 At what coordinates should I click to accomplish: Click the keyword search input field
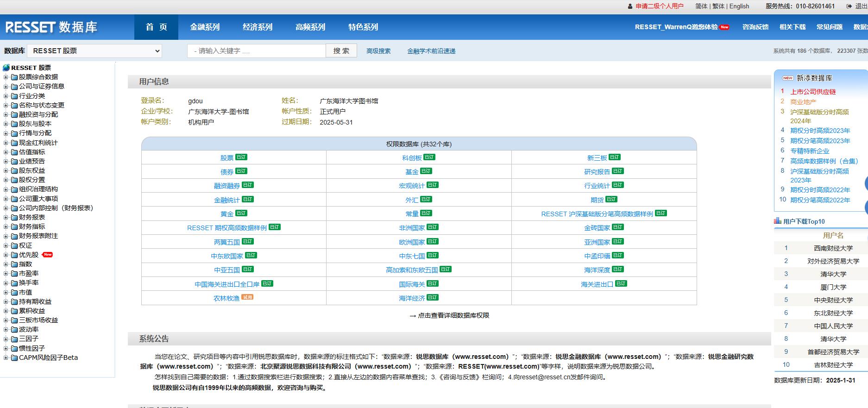click(257, 51)
